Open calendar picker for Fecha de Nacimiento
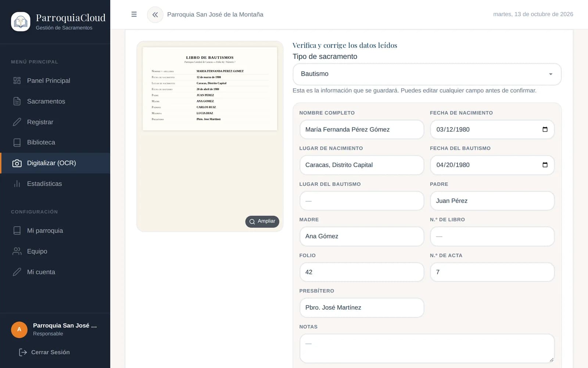 [x=545, y=130]
